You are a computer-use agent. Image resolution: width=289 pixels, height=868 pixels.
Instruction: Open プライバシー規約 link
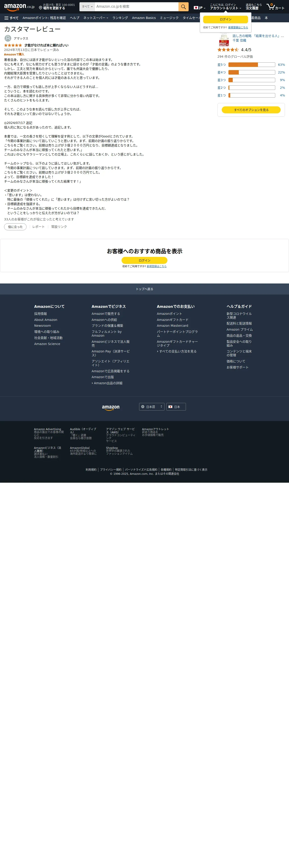point(111,470)
